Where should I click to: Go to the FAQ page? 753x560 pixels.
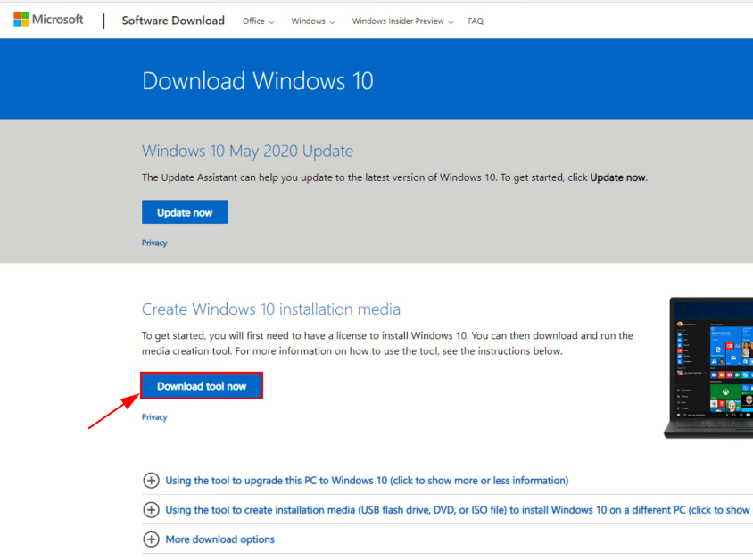tap(476, 21)
